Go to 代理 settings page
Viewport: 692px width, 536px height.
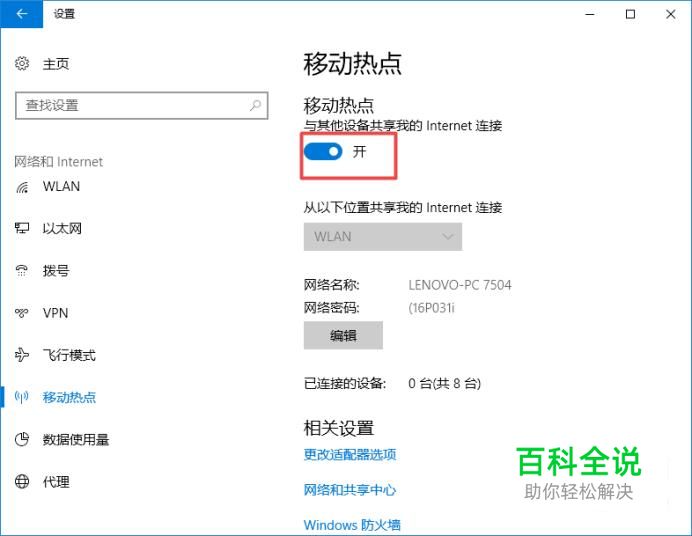coord(56,482)
